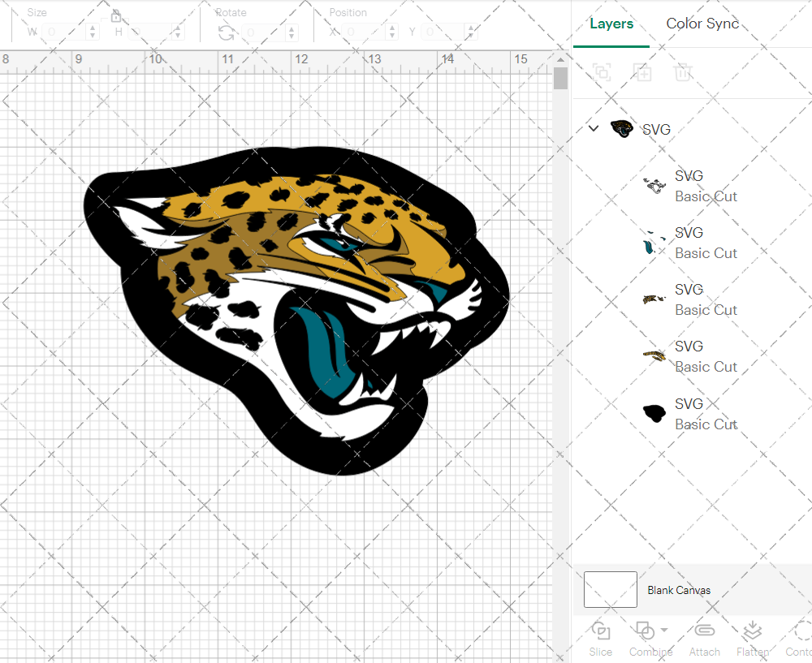
Task: Click the Rotate stepper arrows
Action: [292, 32]
